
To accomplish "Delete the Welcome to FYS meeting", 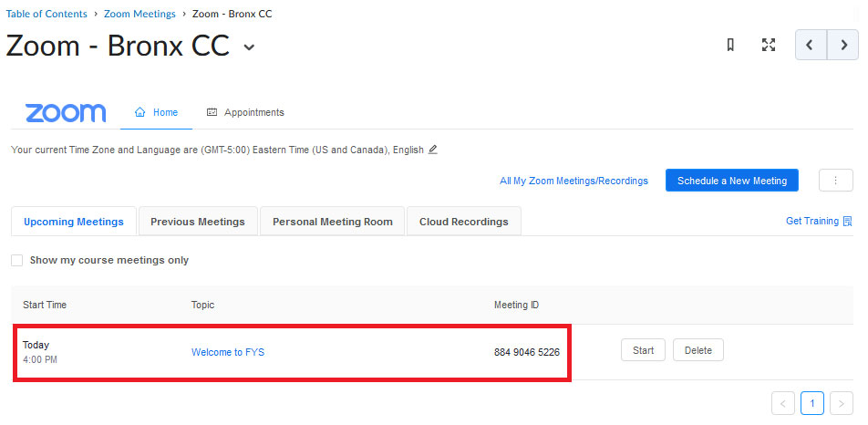I will click(697, 350).
